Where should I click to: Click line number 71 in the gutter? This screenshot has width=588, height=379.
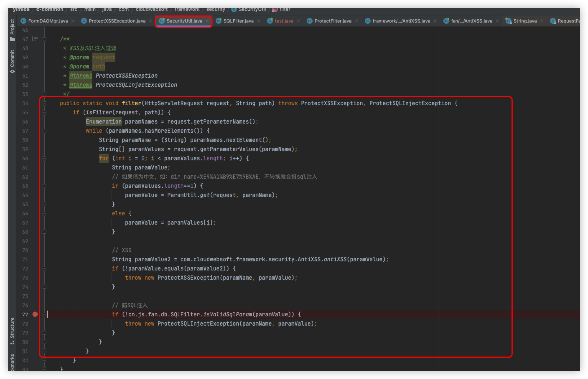pyautogui.click(x=25, y=259)
